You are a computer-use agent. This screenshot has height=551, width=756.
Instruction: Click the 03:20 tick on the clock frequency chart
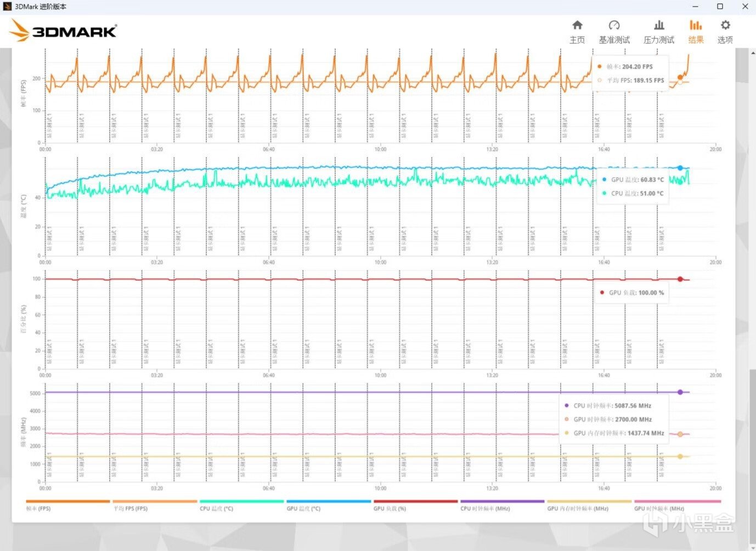[x=157, y=488]
